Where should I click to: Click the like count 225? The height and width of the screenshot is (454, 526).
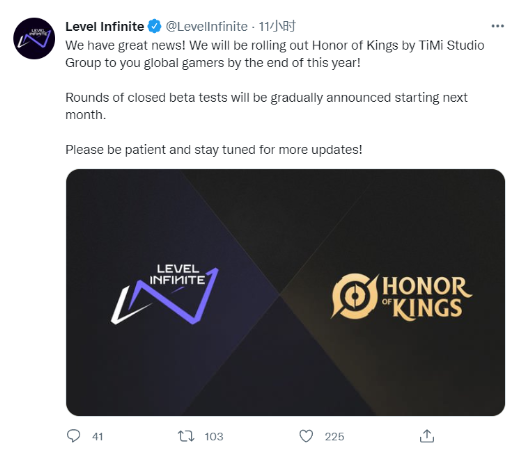click(x=334, y=436)
